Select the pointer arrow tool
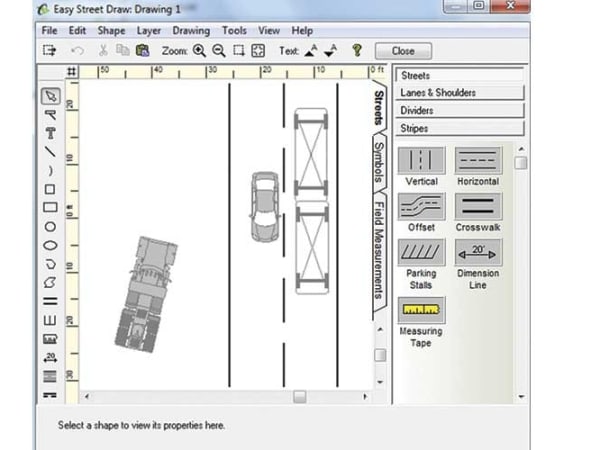Screen dimensions: 600x450 coord(50,96)
